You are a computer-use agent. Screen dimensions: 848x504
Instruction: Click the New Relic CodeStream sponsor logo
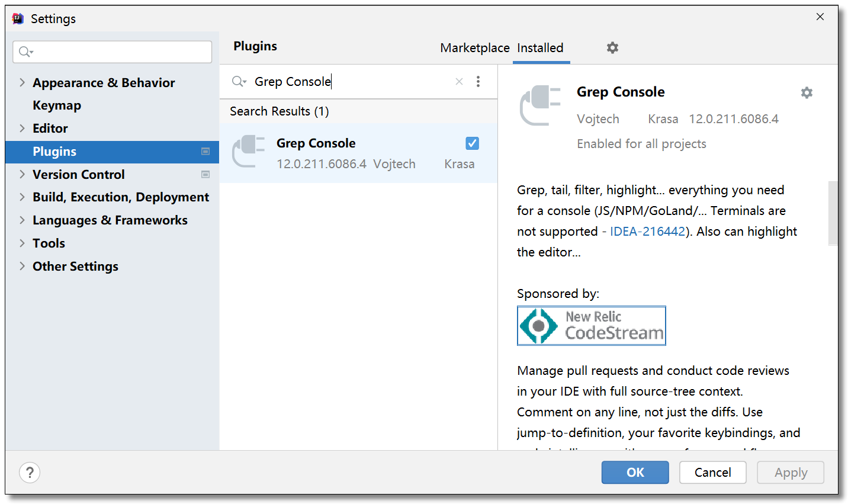pyautogui.click(x=592, y=326)
